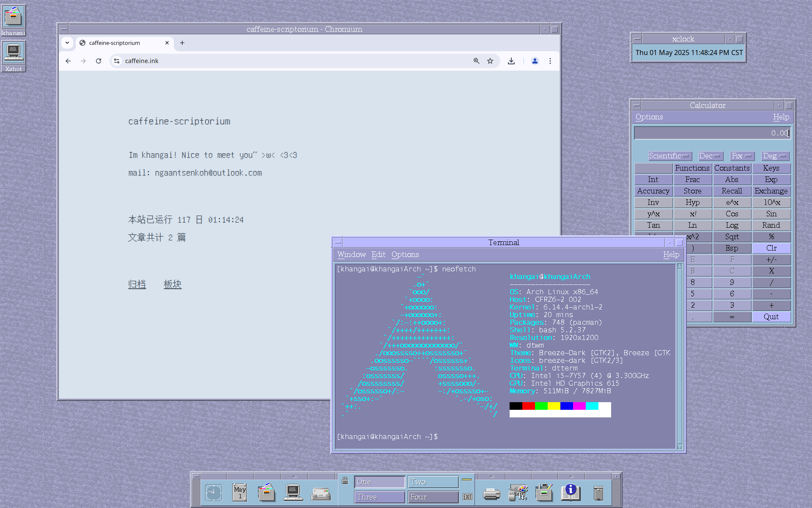
Task: Switch to workspace Four
Action: [433, 497]
